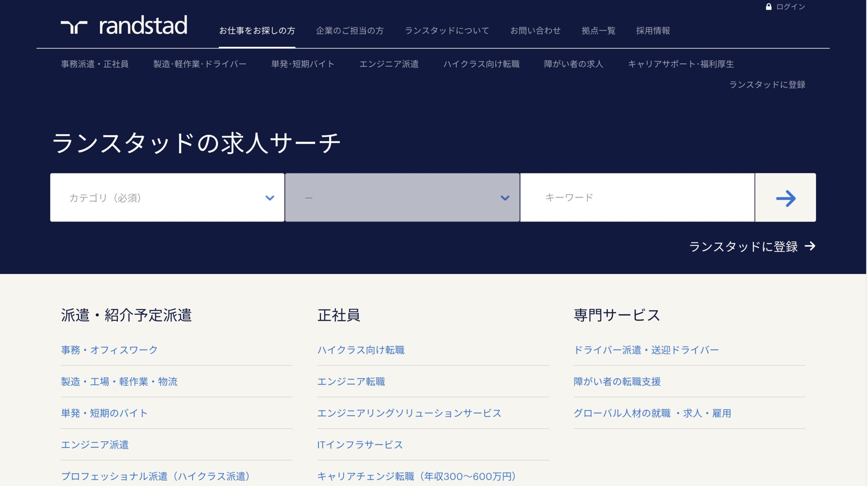Click ドライバー派遣・送迎ドライバー link

646,350
